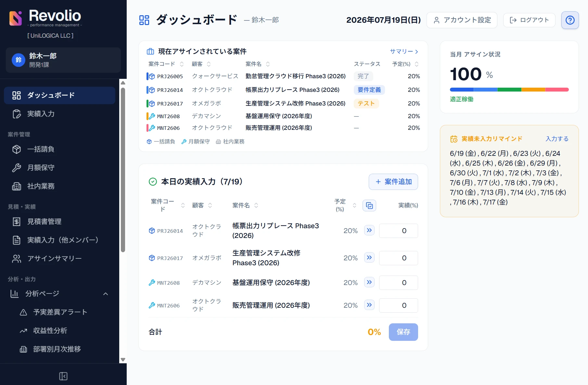Copy planned value for MNT2608 row
This screenshot has height=385, width=588.
(x=369, y=282)
